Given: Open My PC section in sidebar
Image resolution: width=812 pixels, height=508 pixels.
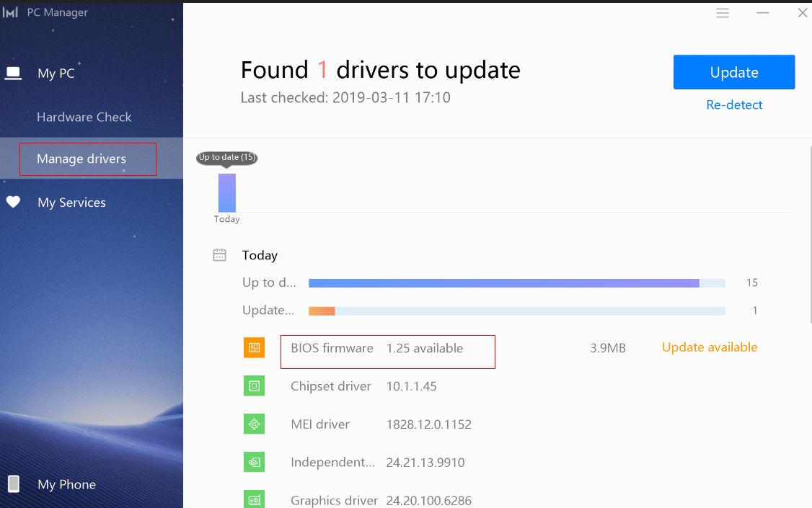Looking at the screenshot, I should pyautogui.click(x=56, y=73).
